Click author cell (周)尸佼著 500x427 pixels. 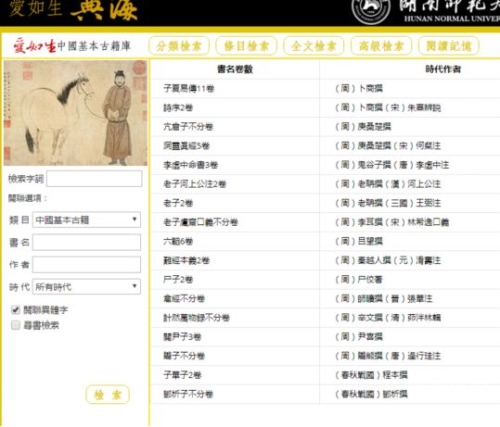(359, 279)
